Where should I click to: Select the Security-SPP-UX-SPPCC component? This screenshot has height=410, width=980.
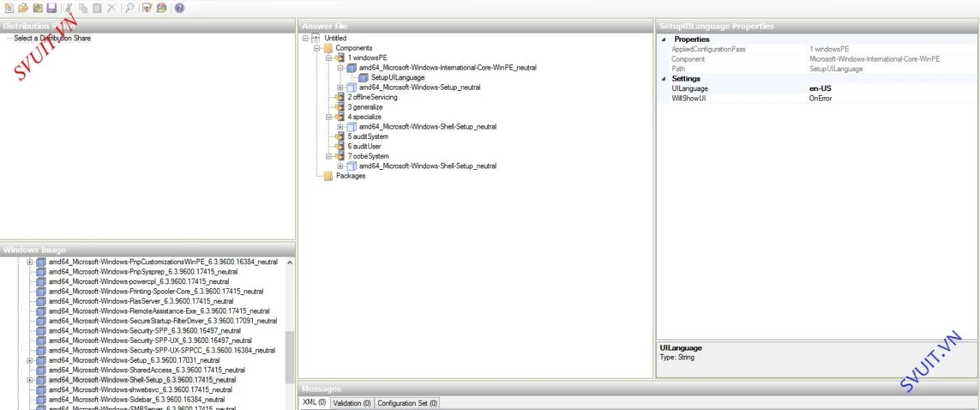click(162, 350)
